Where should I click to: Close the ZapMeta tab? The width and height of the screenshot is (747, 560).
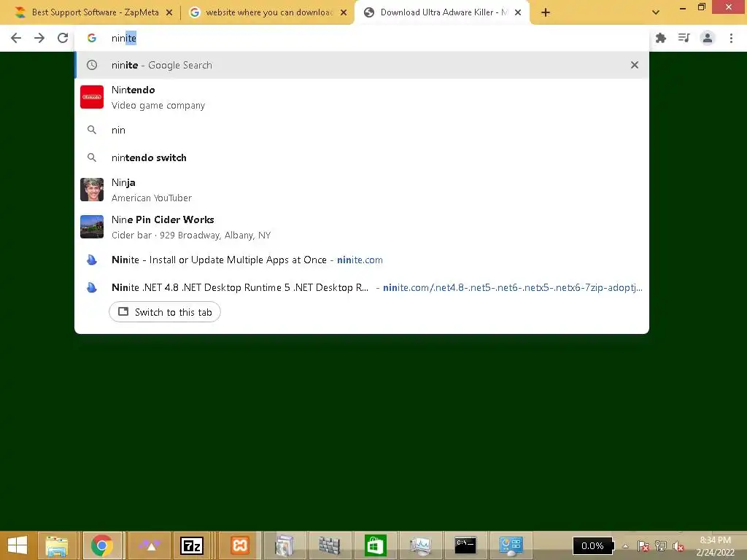(169, 13)
